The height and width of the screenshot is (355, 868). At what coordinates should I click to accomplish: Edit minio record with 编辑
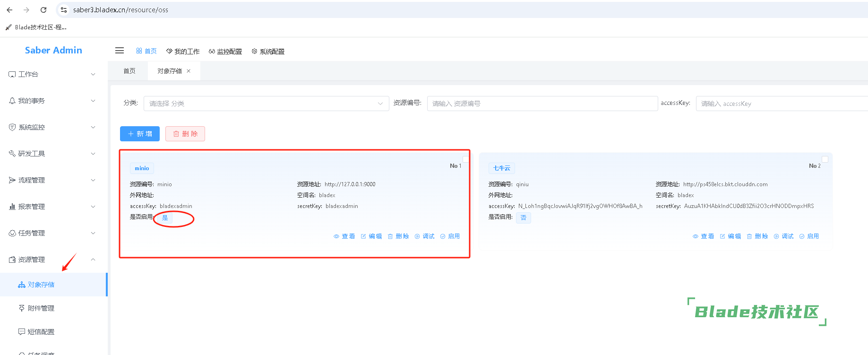tap(371, 236)
